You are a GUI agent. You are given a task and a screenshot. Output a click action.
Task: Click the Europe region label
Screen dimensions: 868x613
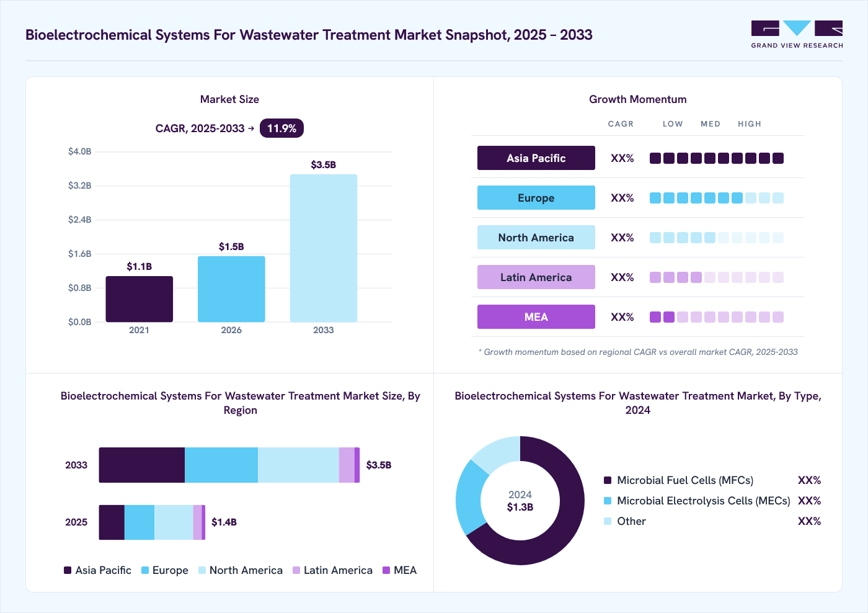tap(536, 198)
